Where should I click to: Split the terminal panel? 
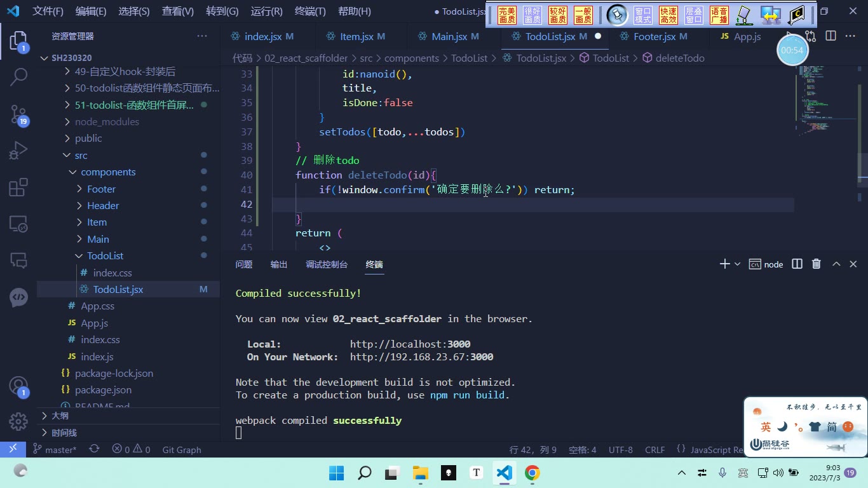coord(797,264)
